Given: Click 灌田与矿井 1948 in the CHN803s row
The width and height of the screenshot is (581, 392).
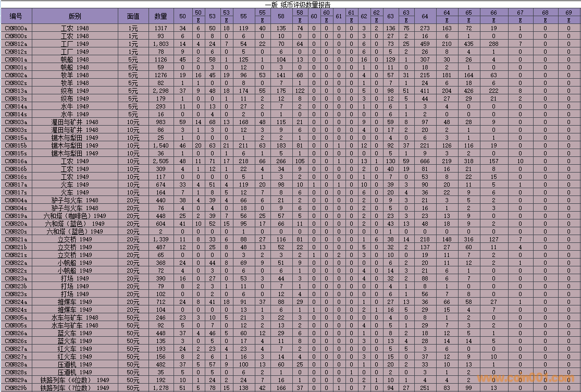Looking at the screenshot, I should [75, 130].
